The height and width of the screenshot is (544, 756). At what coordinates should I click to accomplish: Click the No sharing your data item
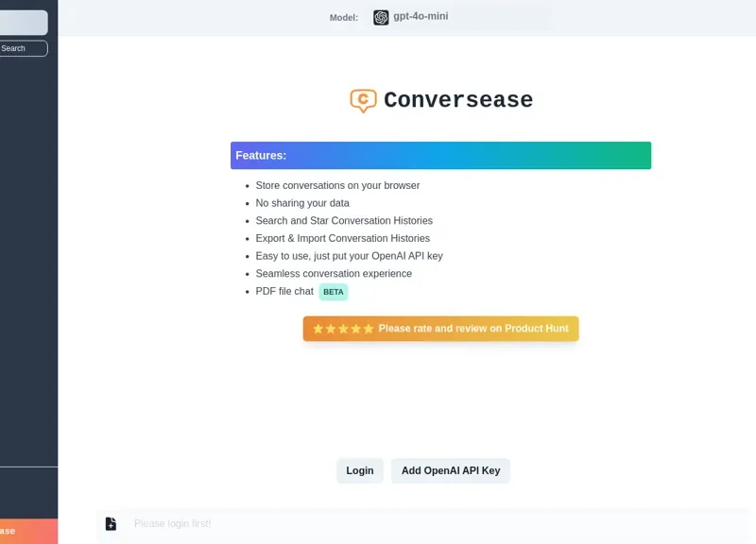[x=302, y=203]
